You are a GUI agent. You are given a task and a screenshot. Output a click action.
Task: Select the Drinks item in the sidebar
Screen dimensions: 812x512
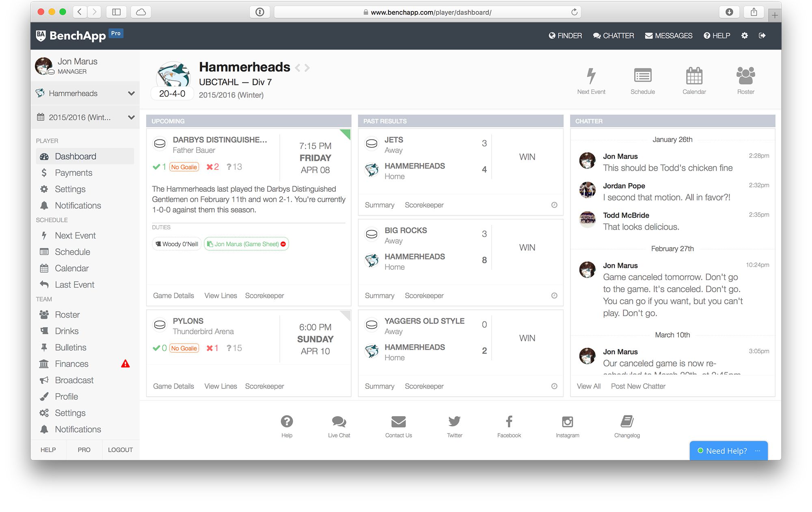point(67,331)
